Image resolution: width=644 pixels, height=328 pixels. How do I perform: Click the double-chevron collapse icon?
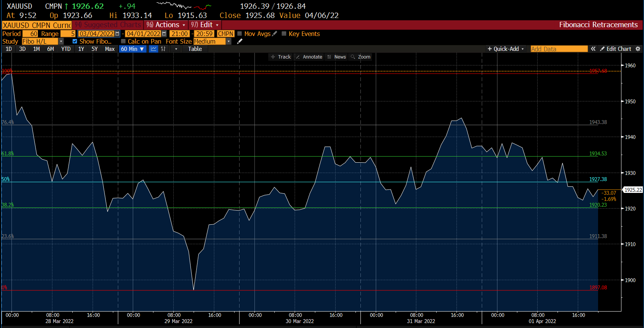point(593,49)
